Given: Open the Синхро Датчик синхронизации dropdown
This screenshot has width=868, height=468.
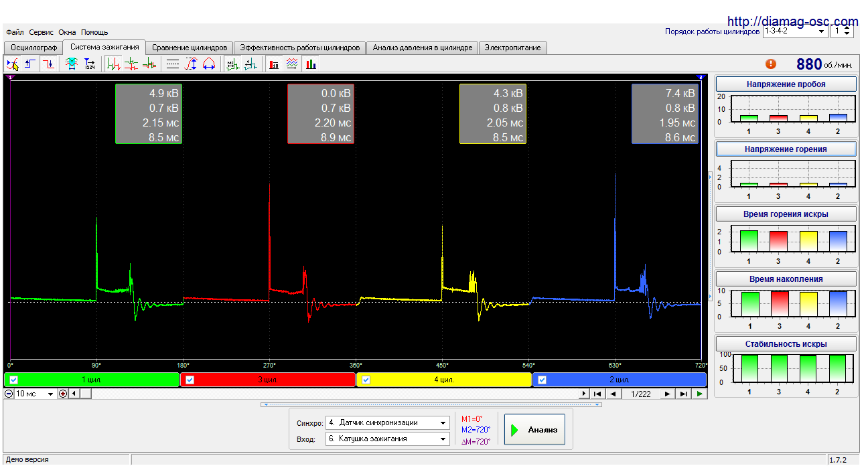Looking at the screenshot, I should pyautogui.click(x=388, y=422).
